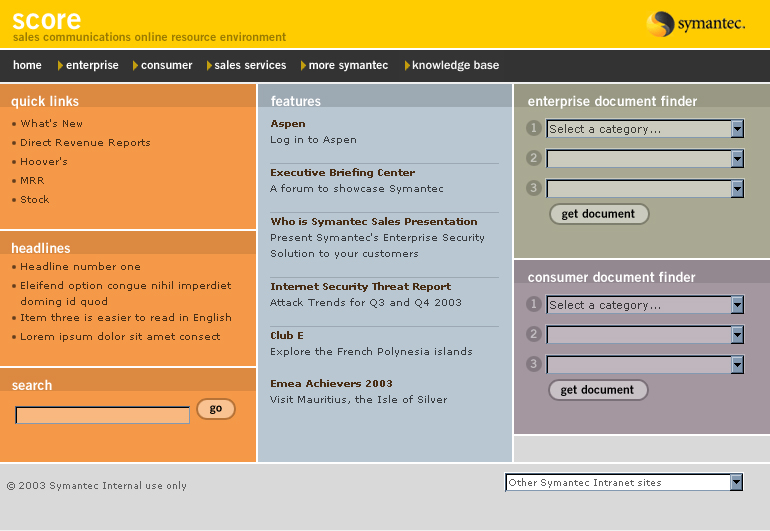Expand consumer finder dropdown two
Viewport: 770px width, 531px height.
pos(645,335)
